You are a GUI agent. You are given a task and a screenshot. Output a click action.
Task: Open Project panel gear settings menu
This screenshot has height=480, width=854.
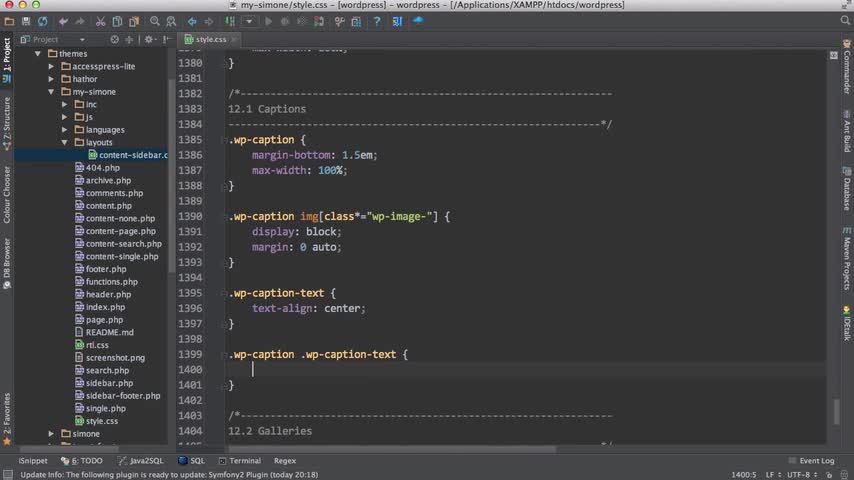pos(149,39)
